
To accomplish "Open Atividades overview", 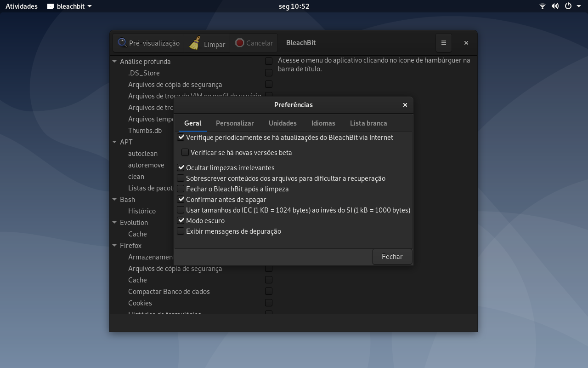I will pyautogui.click(x=22, y=6).
